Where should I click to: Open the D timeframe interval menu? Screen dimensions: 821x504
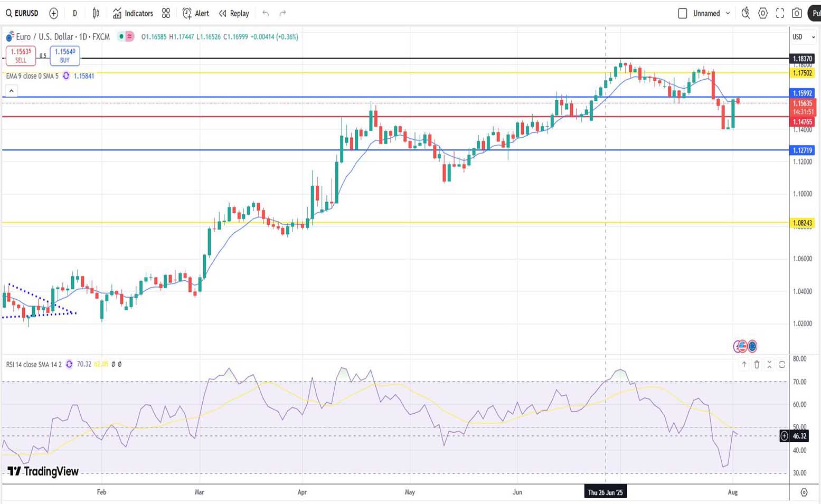click(x=74, y=13)
